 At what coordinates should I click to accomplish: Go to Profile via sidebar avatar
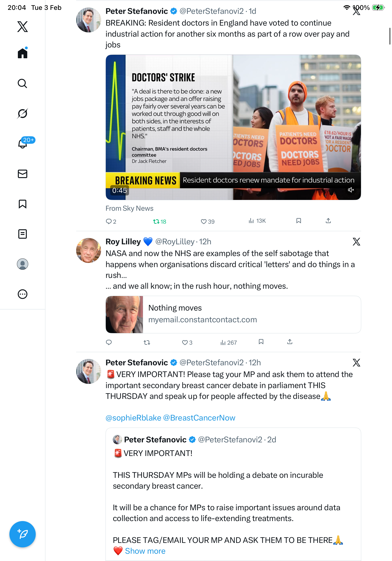click(23, 264)
